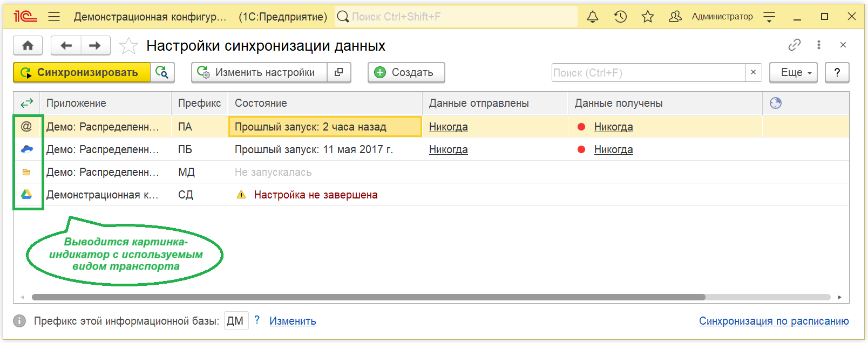The height and width of the screenshot is (343, 868).
Task: Open favorites star in the title bar
Action: click(x=648, y=17)
